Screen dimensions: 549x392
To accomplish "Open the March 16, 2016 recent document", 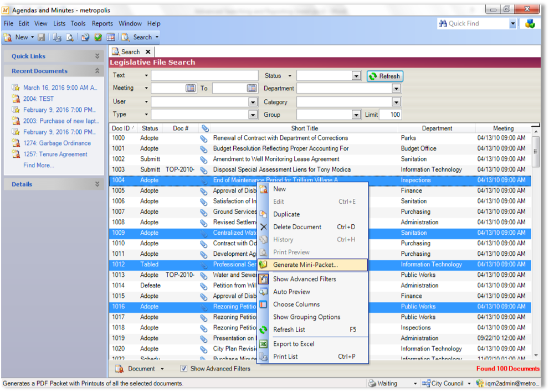I will [60, 88].
